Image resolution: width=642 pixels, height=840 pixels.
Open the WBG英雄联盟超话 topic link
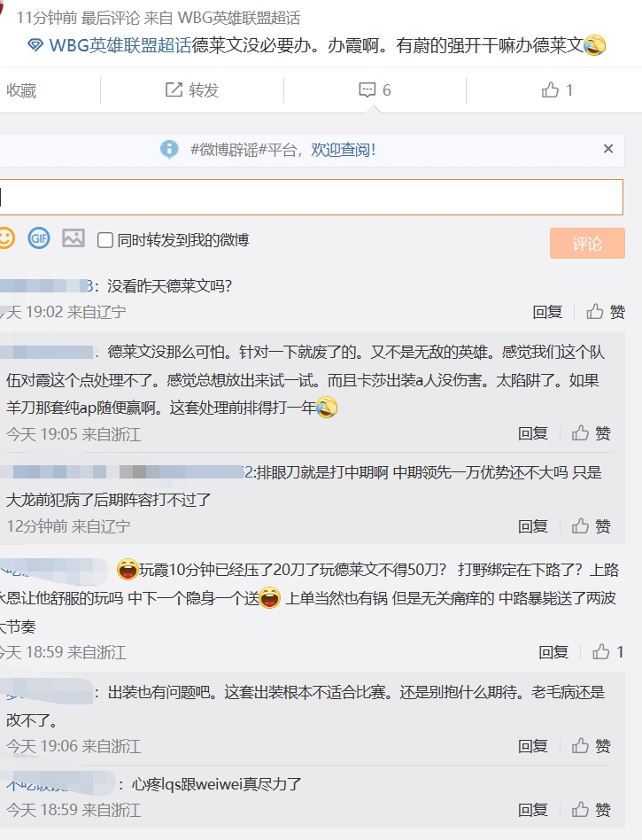coord(120,45)
